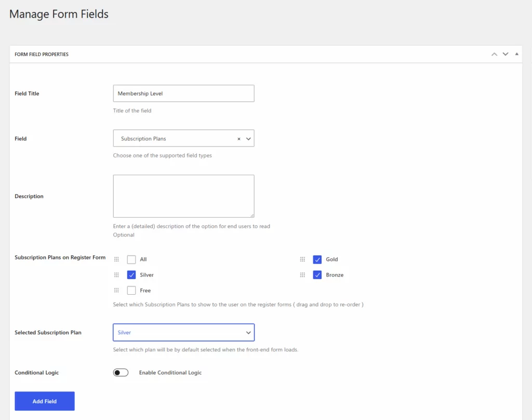This screenshot has width=532, height=420.
Task: Collapse the Form Field Properties panel
Action: coord(517,54)
